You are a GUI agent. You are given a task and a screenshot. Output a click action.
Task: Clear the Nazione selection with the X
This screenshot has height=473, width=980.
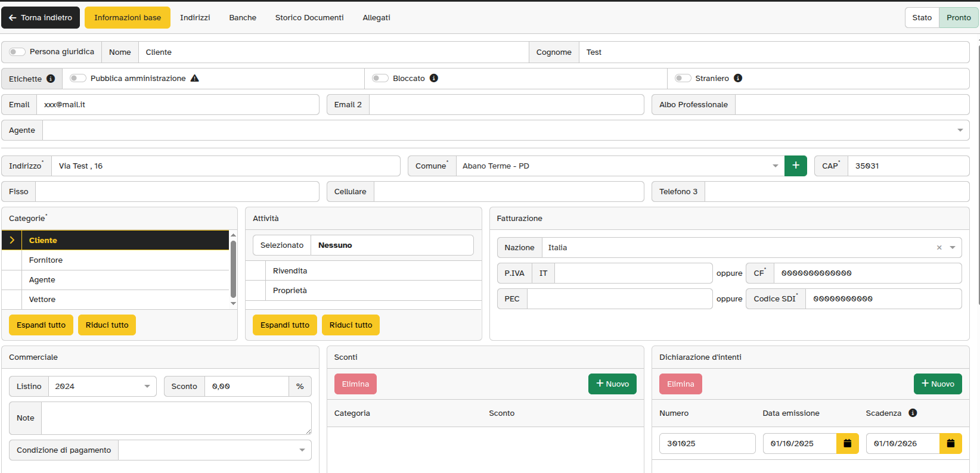point(939,248)
